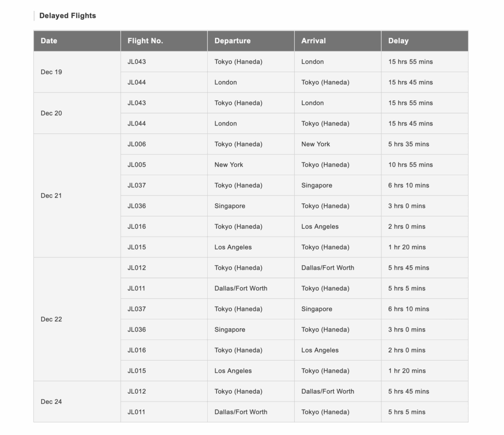Select the 10 hrs 55 mins delay cell
This screenshot has width=504, height=435.
click(x=410, y=165)
